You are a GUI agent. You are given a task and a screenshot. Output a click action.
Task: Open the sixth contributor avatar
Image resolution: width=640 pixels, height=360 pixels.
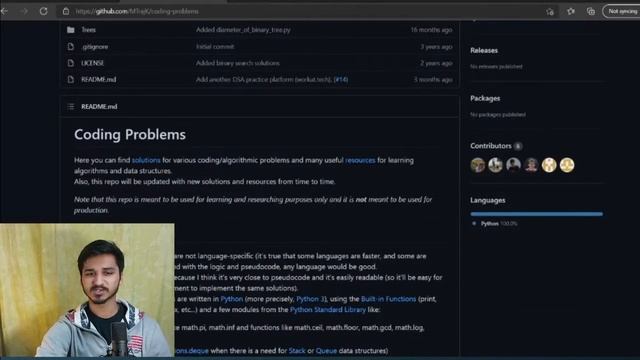tap(567, 165)
